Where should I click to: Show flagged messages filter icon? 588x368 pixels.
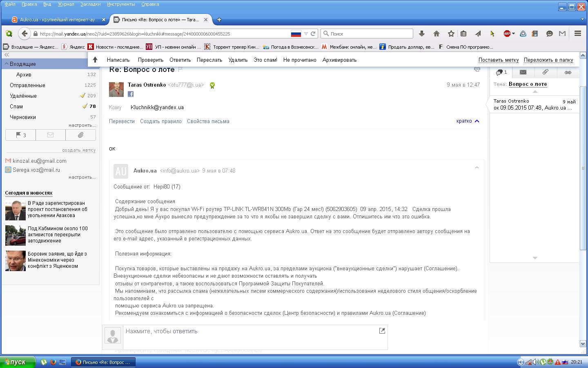[20, 135]
